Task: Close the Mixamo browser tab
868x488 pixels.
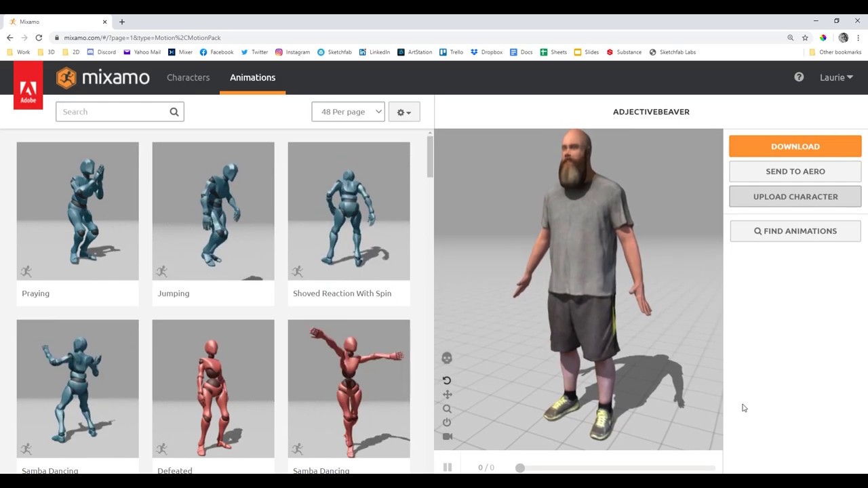Action: [104, 22]
